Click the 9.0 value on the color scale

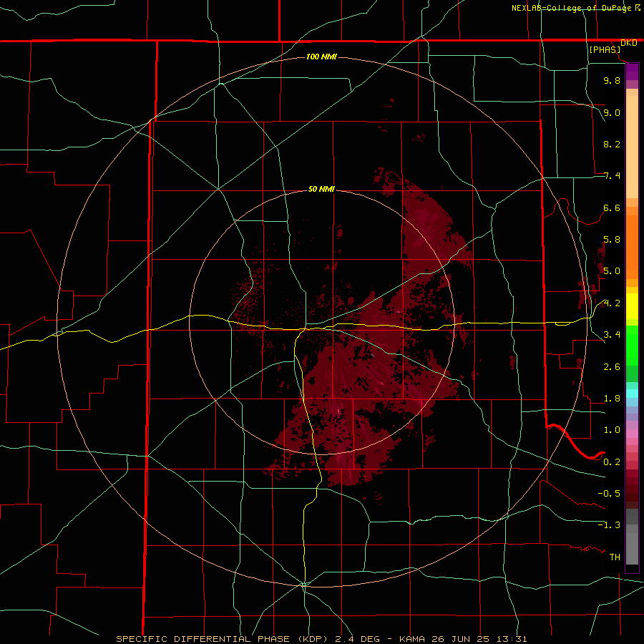[612, 112]
